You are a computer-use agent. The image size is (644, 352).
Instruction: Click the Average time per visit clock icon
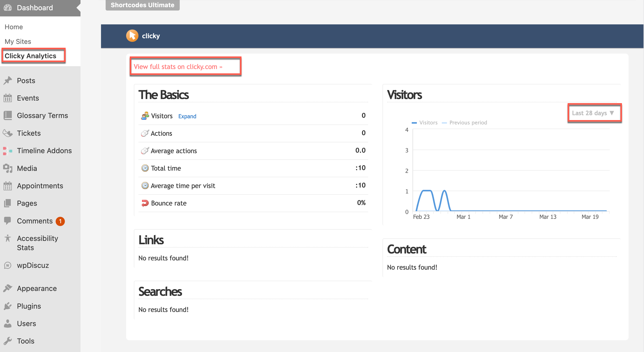(x=145, y=185)
